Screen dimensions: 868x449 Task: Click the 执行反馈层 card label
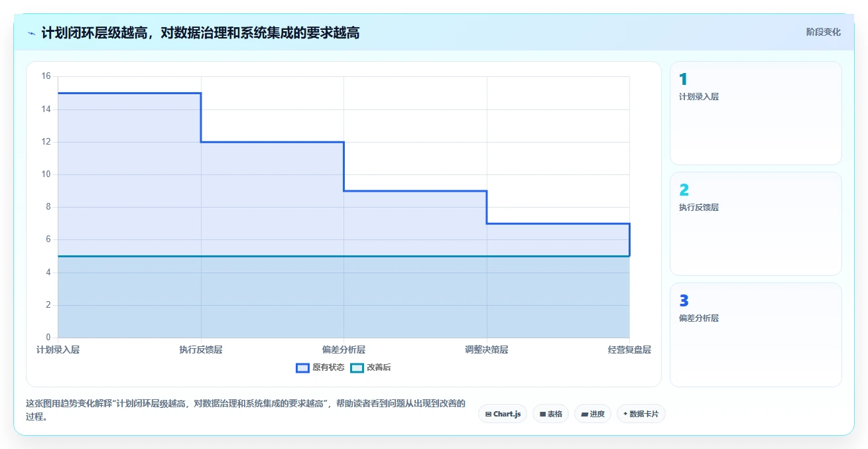[699, 207]
